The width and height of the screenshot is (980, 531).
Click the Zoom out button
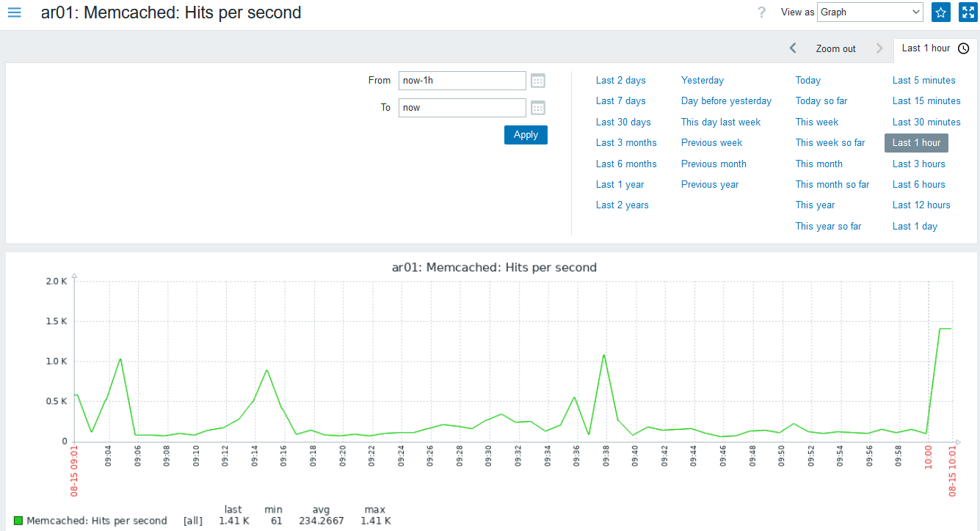(x=835, y=49)
